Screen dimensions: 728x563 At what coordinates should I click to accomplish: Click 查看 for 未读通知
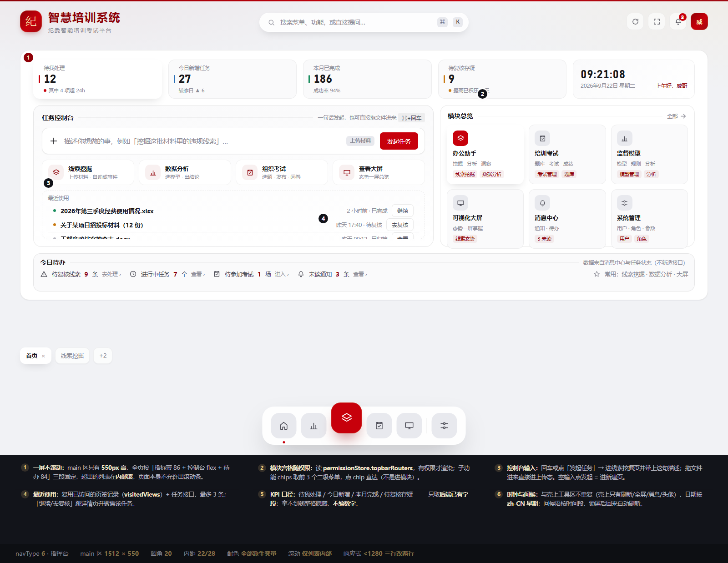(360, 274)
